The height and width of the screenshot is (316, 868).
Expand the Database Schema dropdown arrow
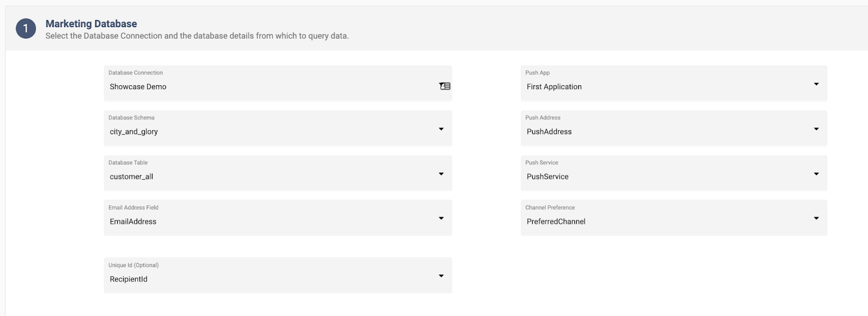pyautogui.click(x=441, y=129)
